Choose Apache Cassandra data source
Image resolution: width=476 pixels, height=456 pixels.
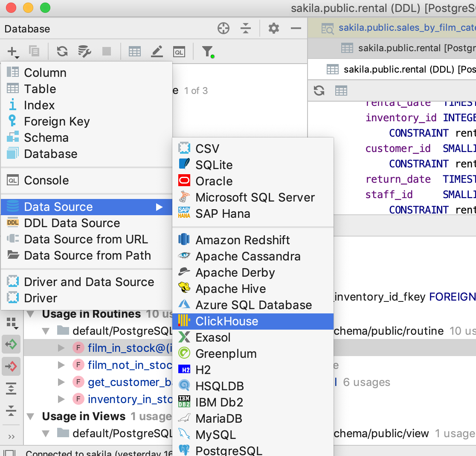(253, 257)
